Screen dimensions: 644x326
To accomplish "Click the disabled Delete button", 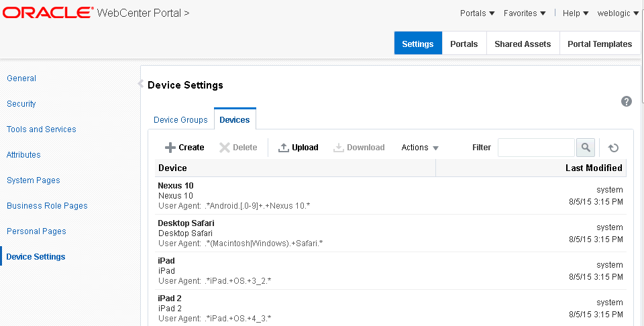I will click(238, 148).
